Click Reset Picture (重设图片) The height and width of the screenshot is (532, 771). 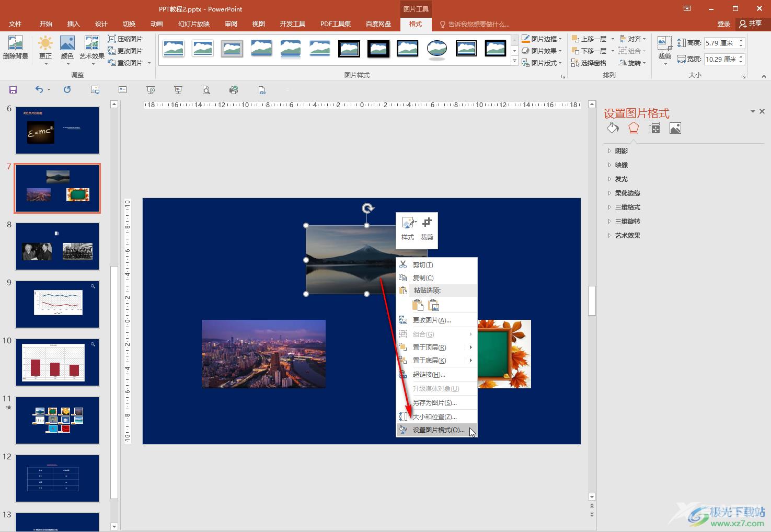125,63
